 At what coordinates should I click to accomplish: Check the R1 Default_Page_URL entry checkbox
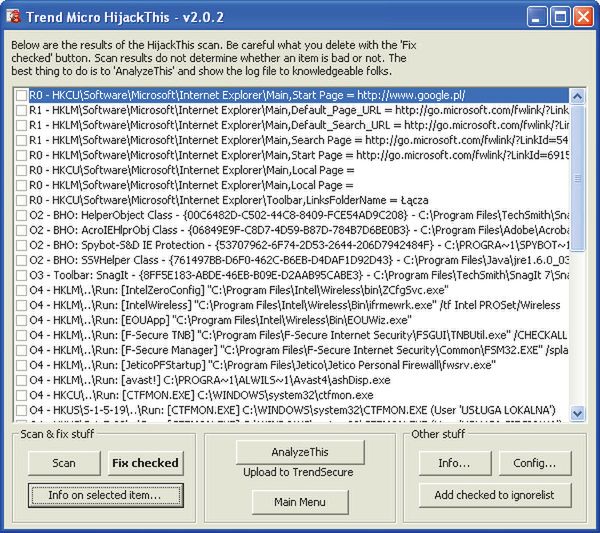tap(22, 110)
